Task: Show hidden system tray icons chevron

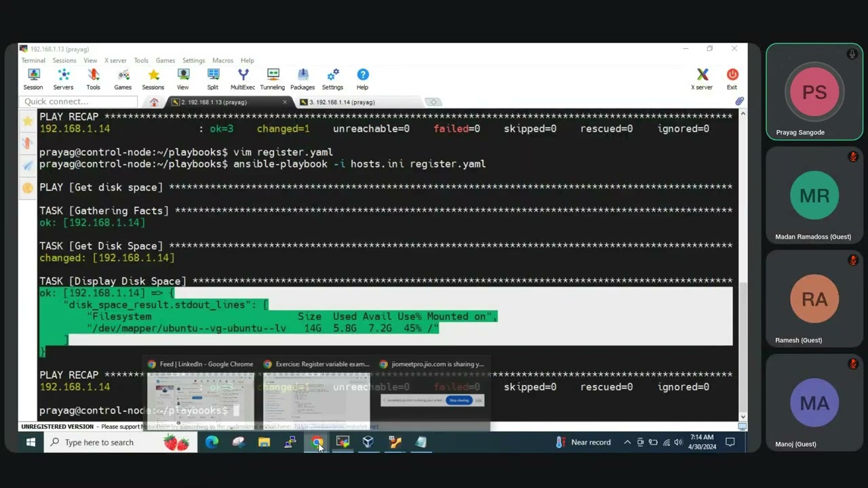Action: point(627,443)
